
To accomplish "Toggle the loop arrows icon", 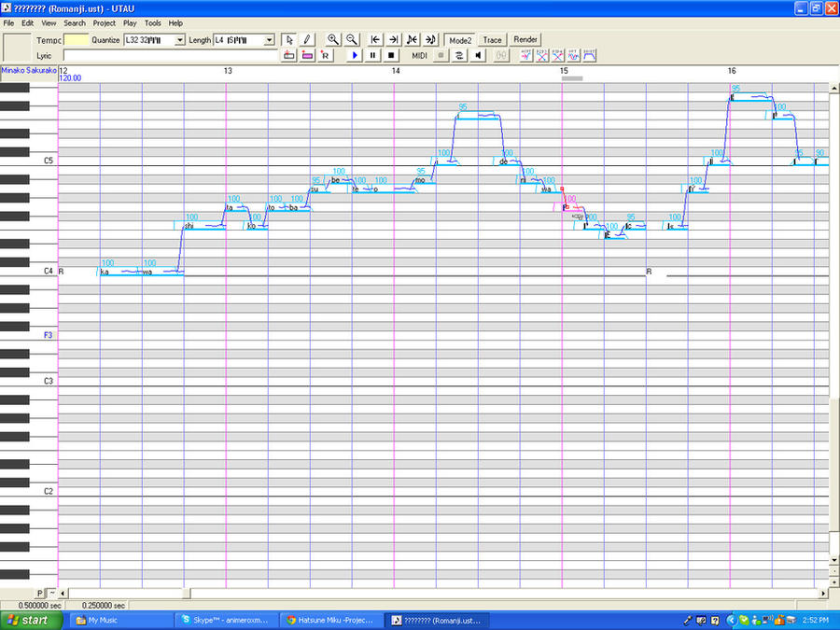I will pos(459,55).
